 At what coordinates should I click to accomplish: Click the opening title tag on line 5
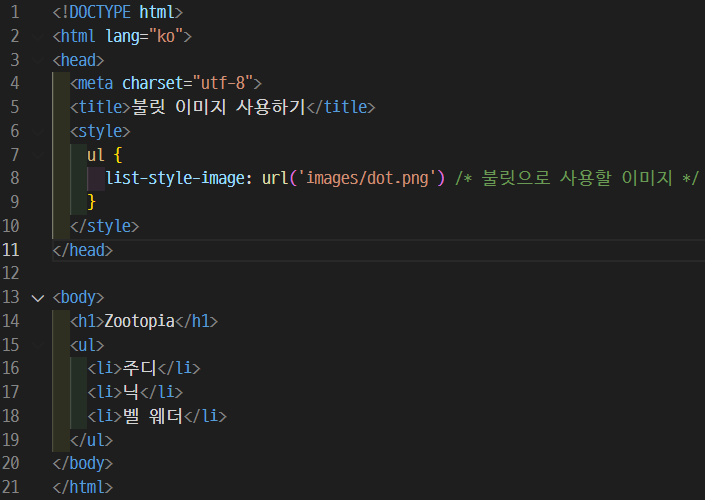point(100,107)
